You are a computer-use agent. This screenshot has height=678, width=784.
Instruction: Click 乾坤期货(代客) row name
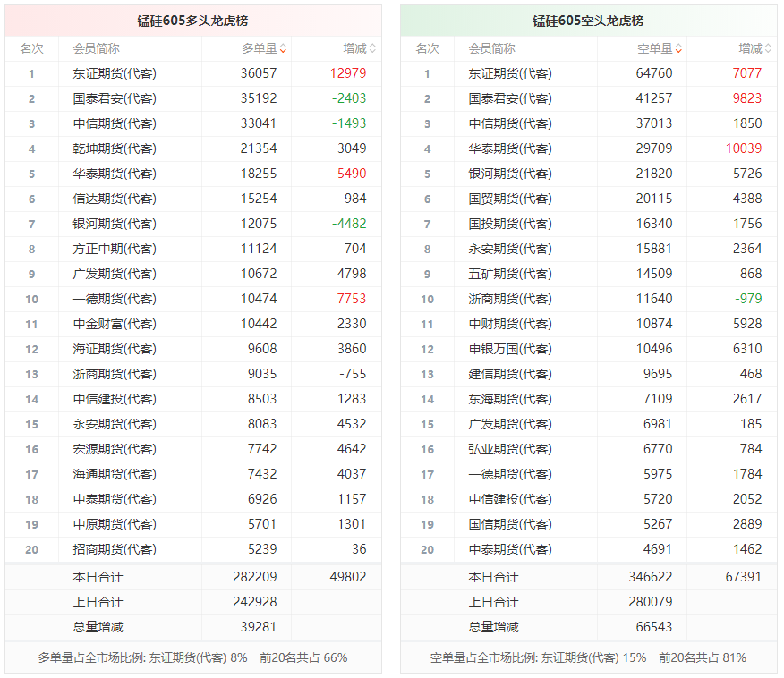coord(115,148)
